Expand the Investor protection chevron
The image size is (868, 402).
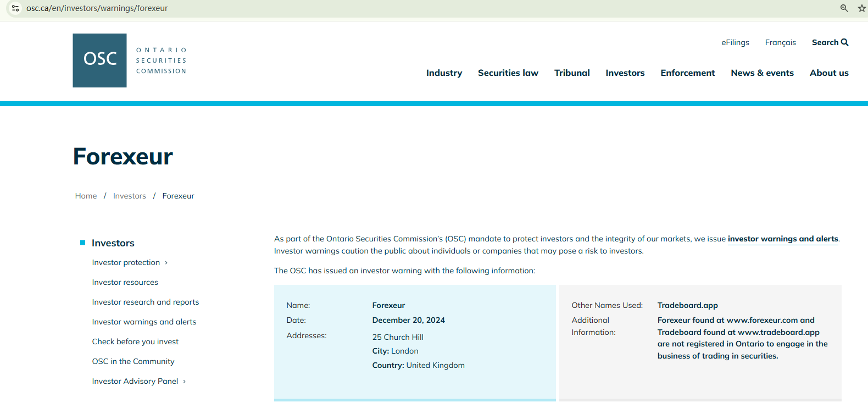coord(166,263)
